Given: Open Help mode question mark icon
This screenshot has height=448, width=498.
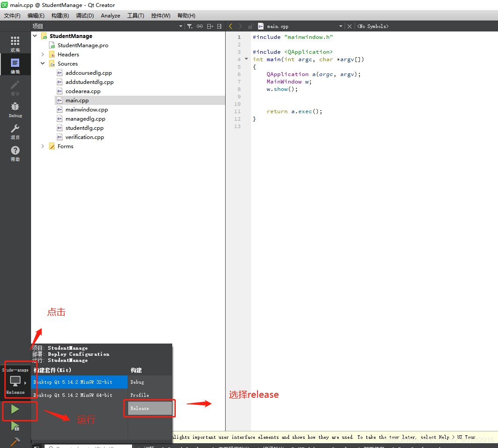Looking at the screenshot, I should [x=15, y=153].
